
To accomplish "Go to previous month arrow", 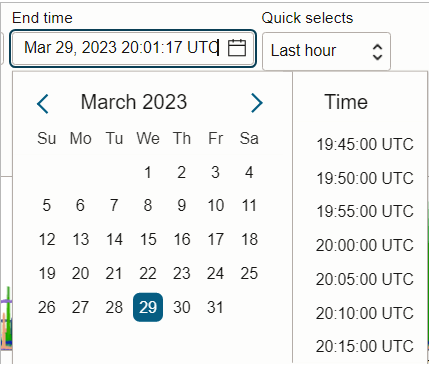I will pos(43,104).
